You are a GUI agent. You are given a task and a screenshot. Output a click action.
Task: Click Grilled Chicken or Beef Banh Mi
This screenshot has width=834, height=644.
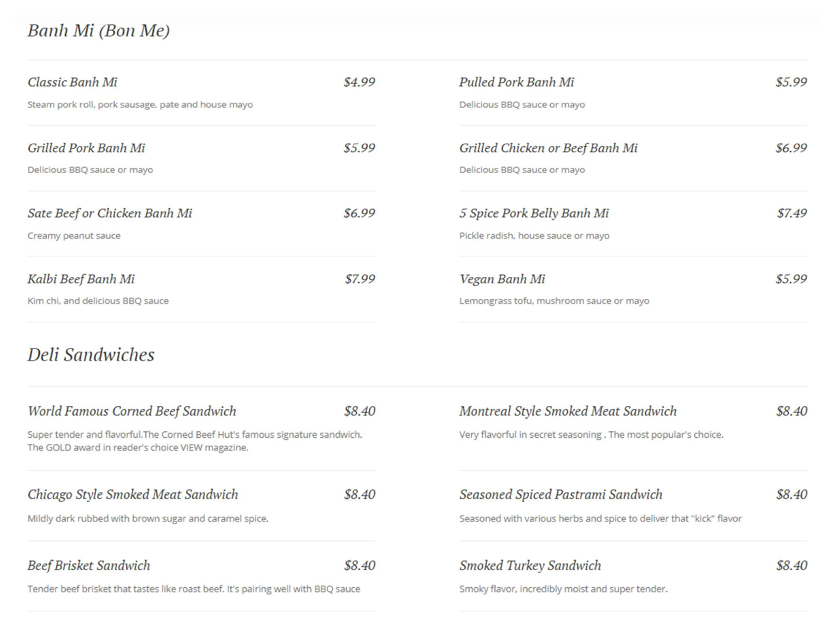point(548,148)
